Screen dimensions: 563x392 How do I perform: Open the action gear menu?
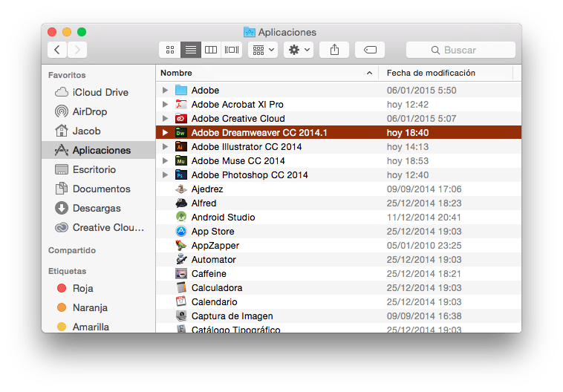pyautogui.click(x=299, y=50)
